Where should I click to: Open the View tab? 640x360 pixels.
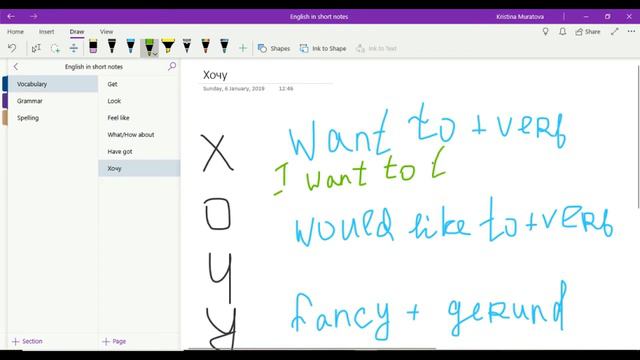pos(107,31)
